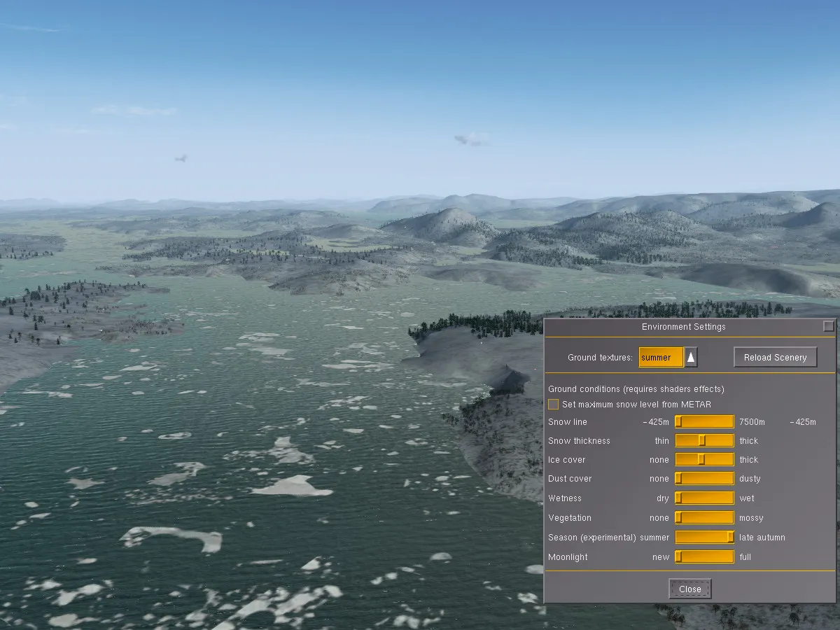Click the Wetness slider handle

pos(678,498)
